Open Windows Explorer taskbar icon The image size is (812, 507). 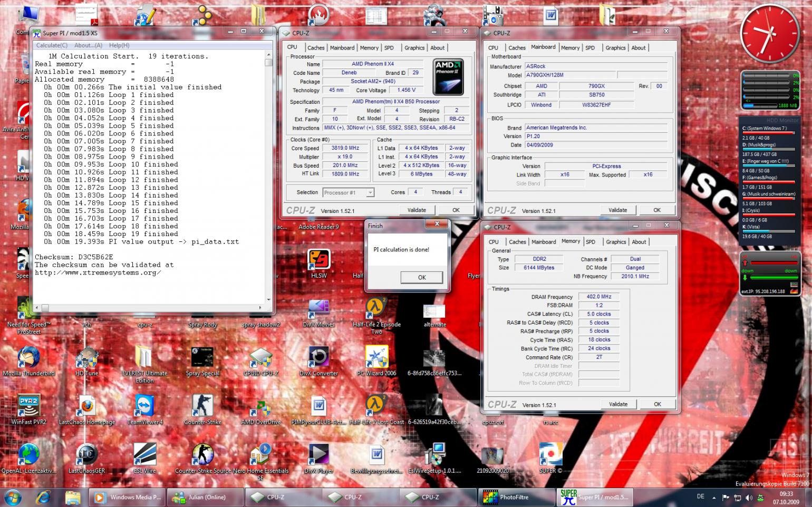coord(73,497)
